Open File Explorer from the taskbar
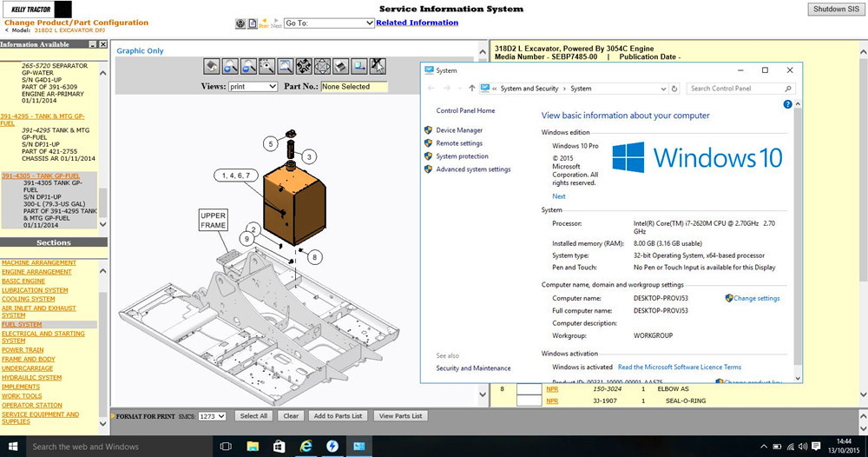Viewport: 868px width, 457px height. [253, 447]
